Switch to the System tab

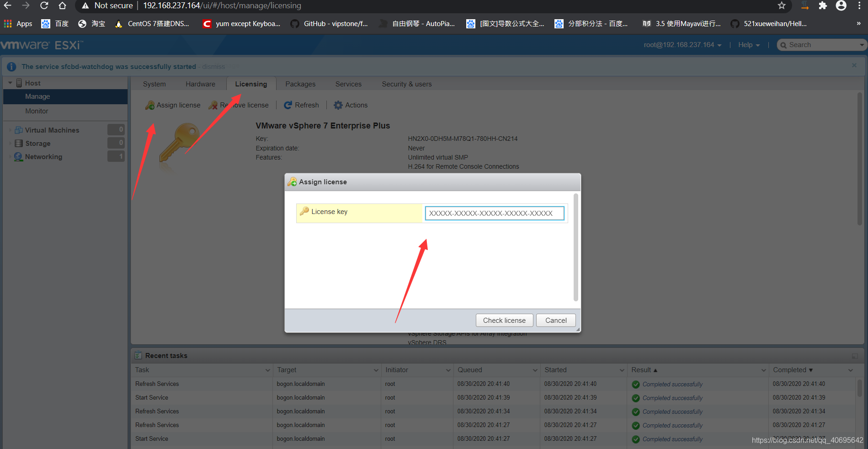click(x=154, y=84)
